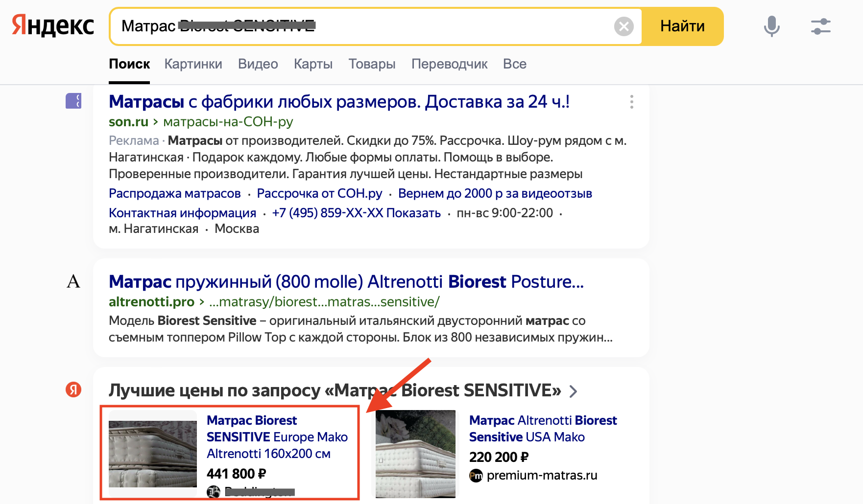Open the Yandex home logo

point(53,25)
